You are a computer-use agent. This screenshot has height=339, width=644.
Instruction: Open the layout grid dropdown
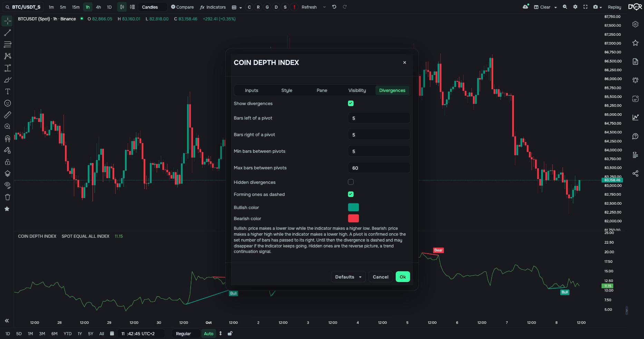click(x=236, y=7)
